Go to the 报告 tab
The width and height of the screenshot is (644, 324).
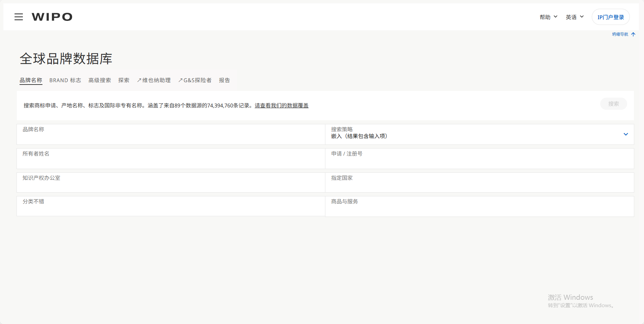pyautogui.click(x=224, y=80)
